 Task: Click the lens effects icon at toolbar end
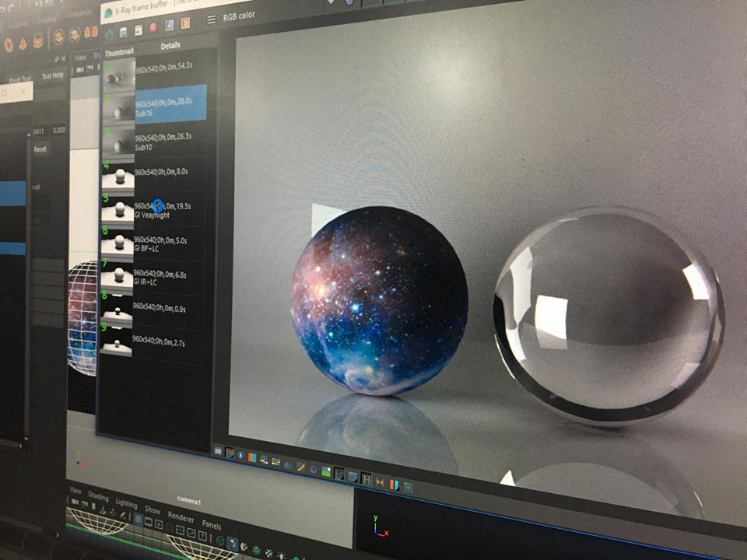click(408, 488)
